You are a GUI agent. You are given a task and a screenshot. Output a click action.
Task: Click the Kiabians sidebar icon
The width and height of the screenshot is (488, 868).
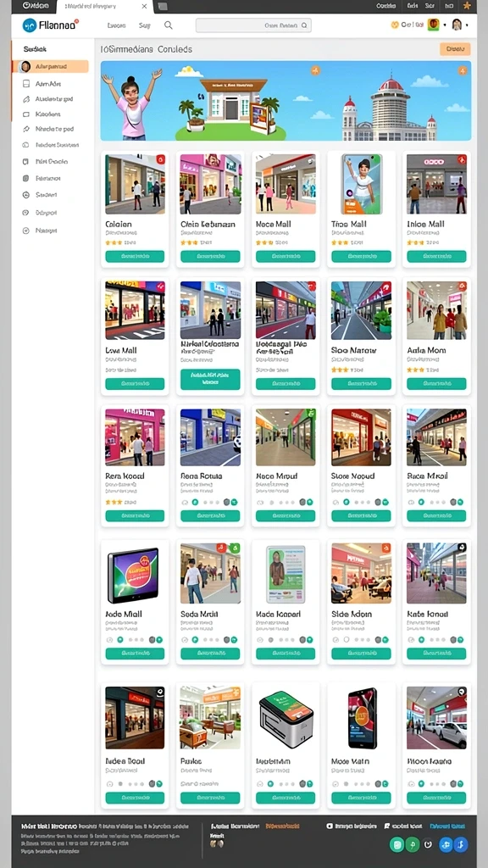25,114
